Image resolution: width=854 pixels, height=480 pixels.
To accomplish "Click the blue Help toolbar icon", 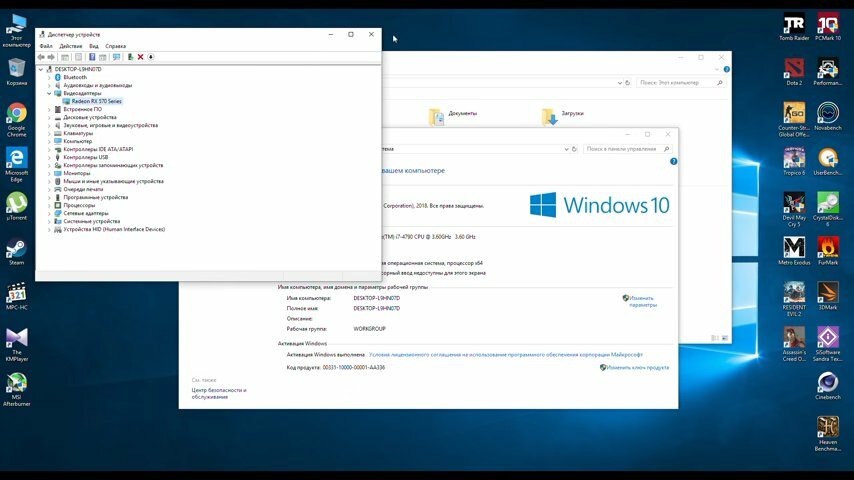I will tap(92, 57).
